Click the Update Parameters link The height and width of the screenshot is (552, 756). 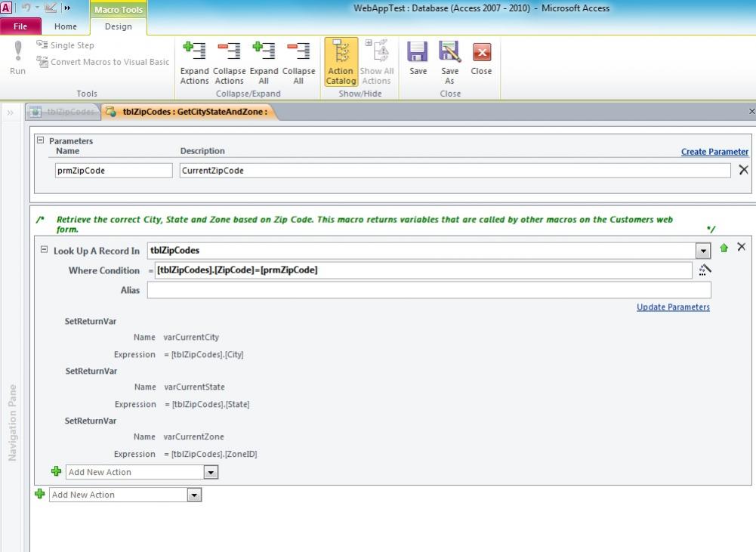pos(673,307)
